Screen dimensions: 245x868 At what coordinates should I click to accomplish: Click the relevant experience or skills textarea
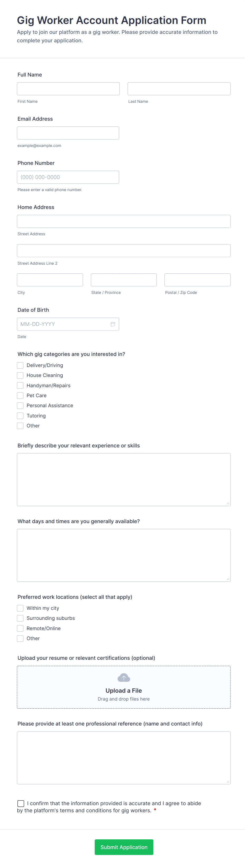pos(124,479)
